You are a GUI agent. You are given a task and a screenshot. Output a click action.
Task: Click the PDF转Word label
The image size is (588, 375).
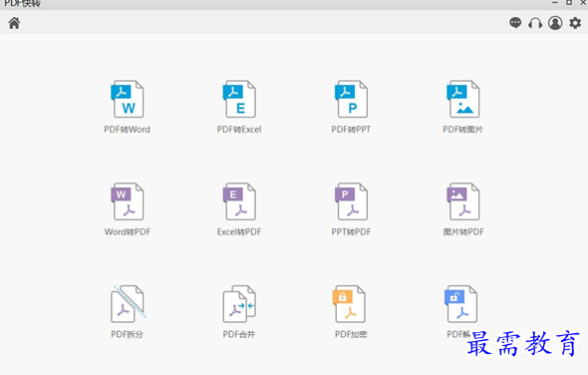pyautogui.click(x=128, y=130)
